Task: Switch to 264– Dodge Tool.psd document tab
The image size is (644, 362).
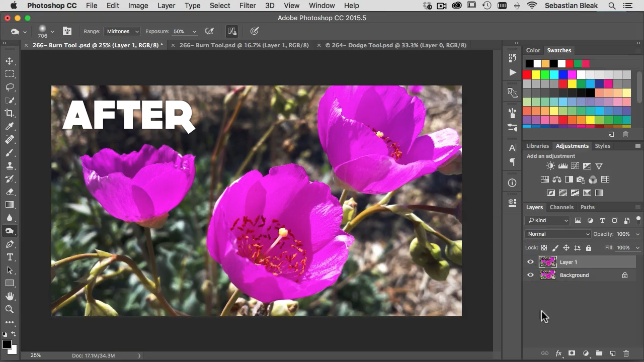Action: (x=395, y=45)
